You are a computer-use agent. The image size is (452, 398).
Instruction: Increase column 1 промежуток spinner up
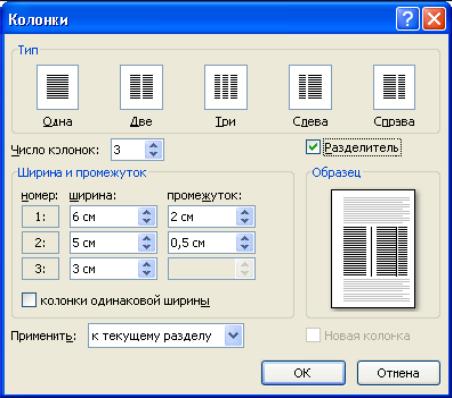(x=245, y=212)
